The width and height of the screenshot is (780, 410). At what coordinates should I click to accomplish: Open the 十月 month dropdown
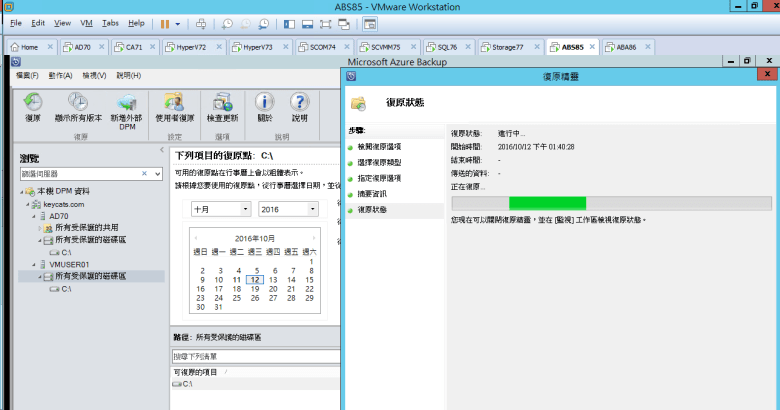pyautogui.click(x=220, y=209)
